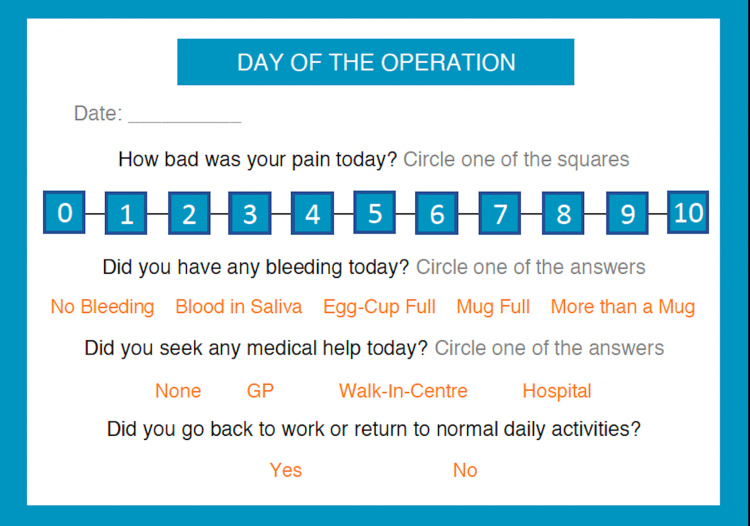Pick the Egg-Cup Full option

(x=379, y=307)
